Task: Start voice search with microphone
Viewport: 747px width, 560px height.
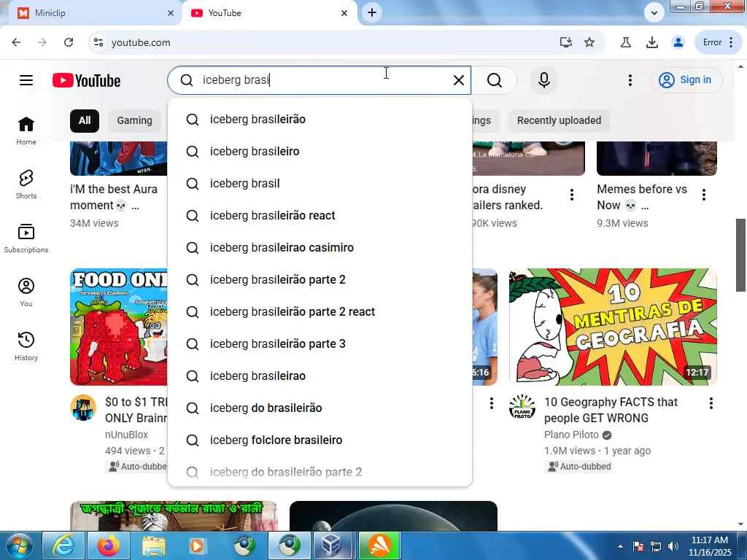Action: pos(544,80)
